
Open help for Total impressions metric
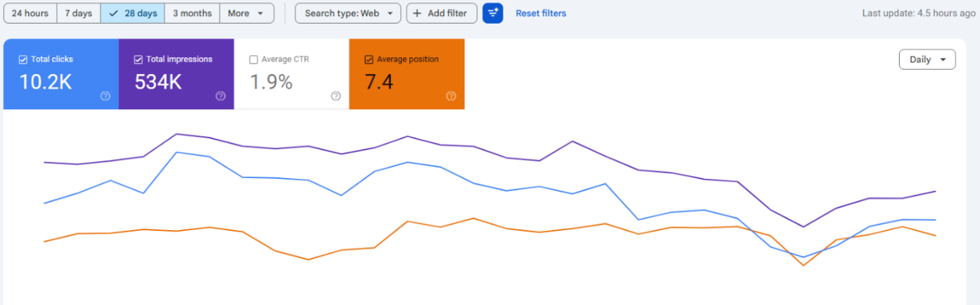[220, 96]
